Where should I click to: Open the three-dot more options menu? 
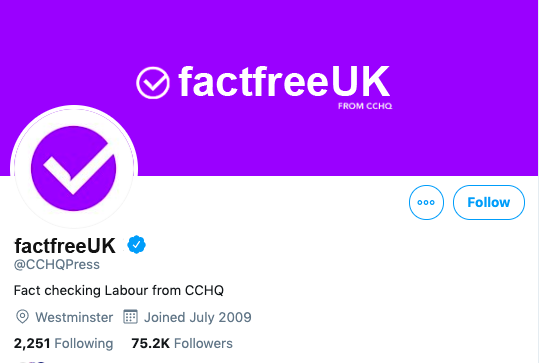pyautogui.click(x=426, y=202)
